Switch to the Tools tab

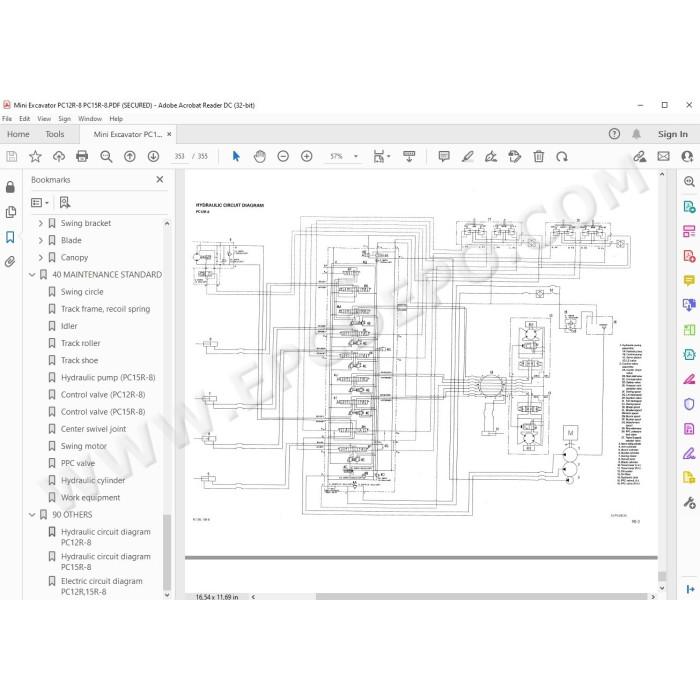(55, 134)
